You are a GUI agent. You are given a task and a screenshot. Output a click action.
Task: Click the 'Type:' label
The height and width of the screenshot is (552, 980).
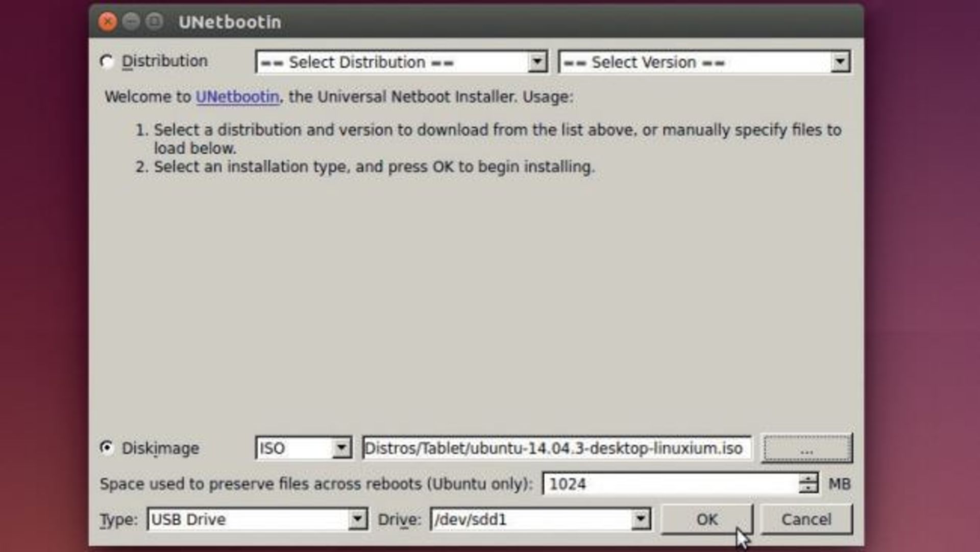point(118,520)
